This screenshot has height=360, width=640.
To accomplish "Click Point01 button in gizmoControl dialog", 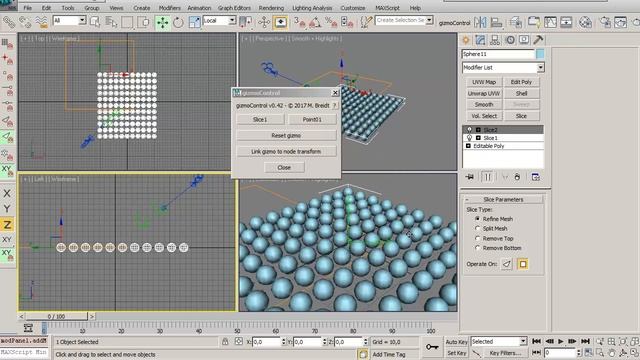I will coord(312,120).
